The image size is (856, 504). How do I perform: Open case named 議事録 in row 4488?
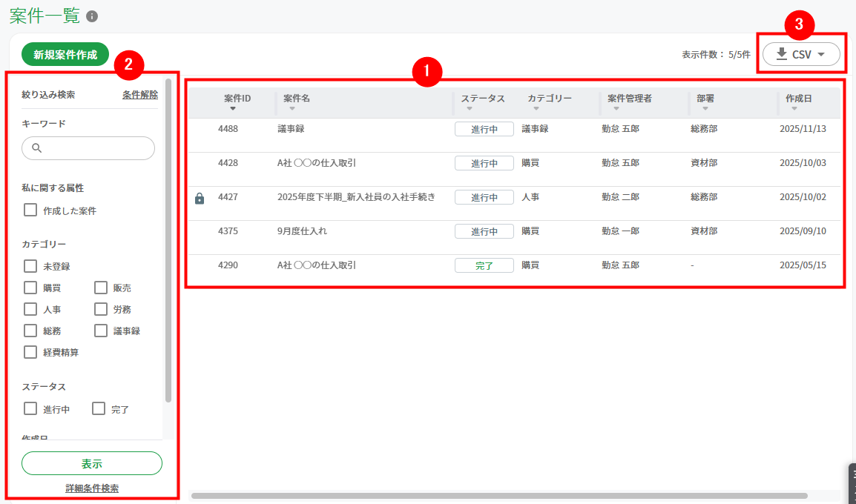coord(291,129)
